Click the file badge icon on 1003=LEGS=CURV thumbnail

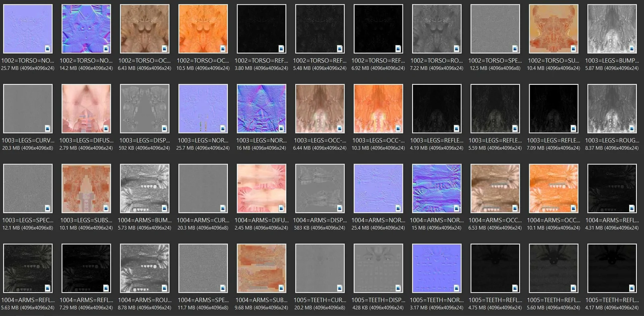click(47, 129)
